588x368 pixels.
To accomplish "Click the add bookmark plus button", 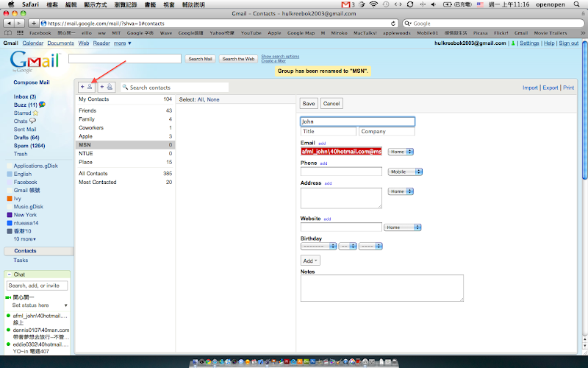I will tap(33, 24).
